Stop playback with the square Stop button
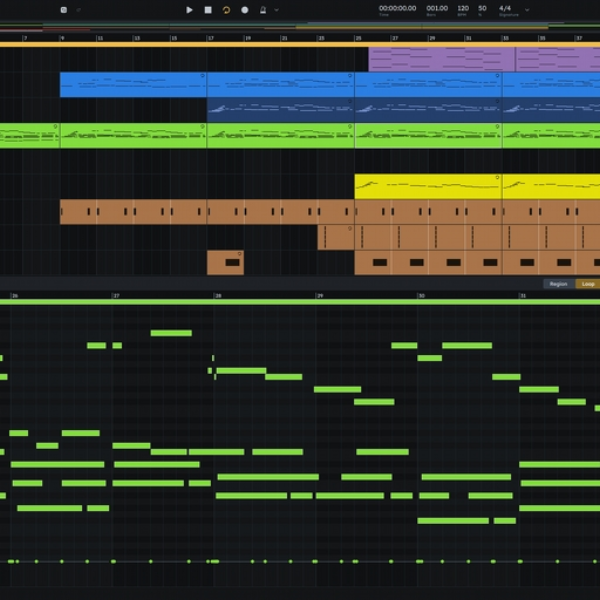600x600 pixels. pos(208,10)
